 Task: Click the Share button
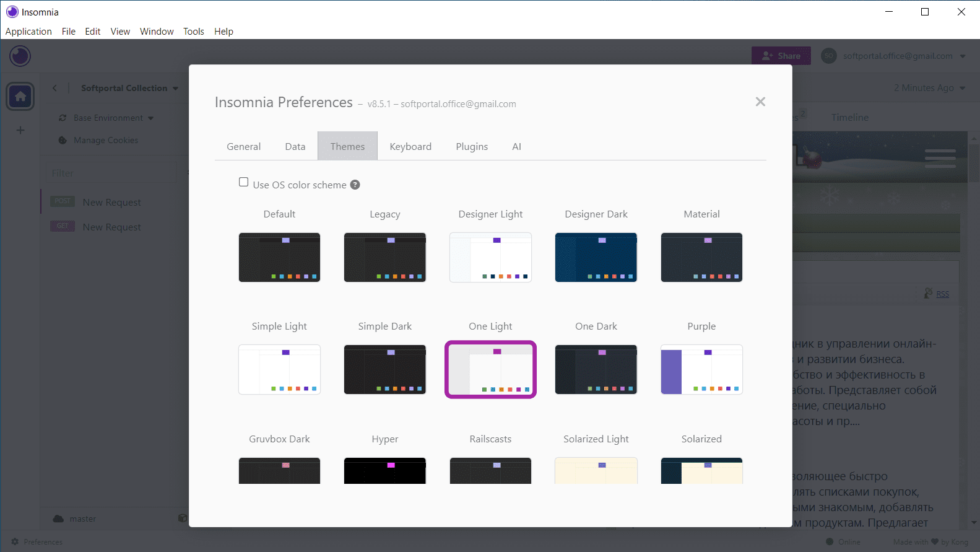point(781,56)
